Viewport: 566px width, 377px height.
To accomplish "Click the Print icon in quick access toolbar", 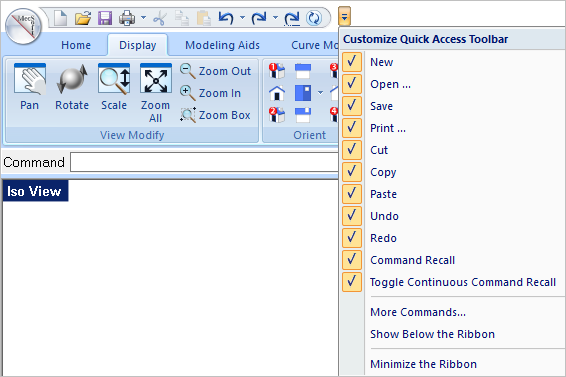I will point(127,18).
